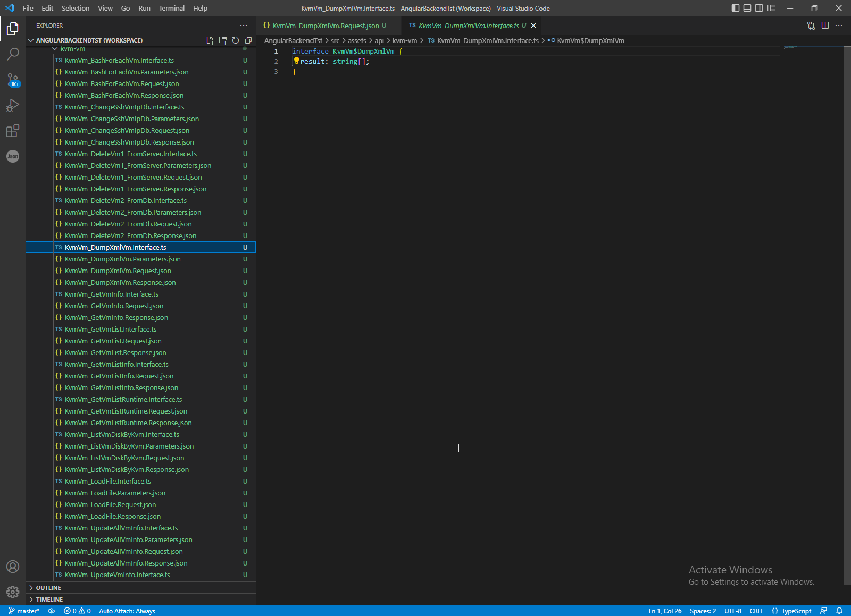The width and height of the screenshot is (851, 616).
Task: Click the src breadcrumb segment
Action: (x=335, y=40)
